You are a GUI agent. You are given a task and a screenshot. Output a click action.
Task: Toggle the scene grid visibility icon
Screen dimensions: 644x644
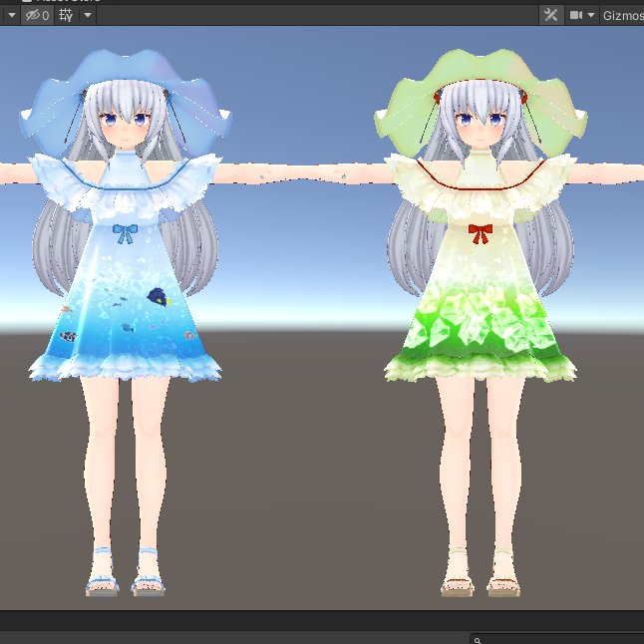pyautogui.click(x=66, y=16)
